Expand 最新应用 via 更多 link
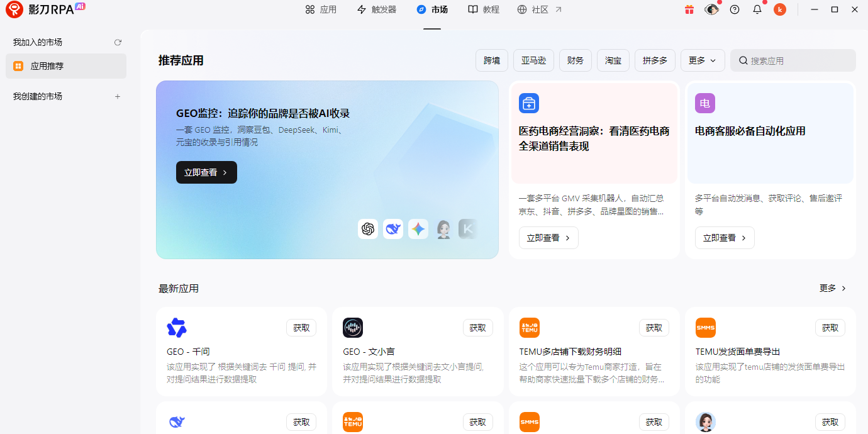Viewport: 868px width, 434px height. pyautogui.click(x=833, y=288)
